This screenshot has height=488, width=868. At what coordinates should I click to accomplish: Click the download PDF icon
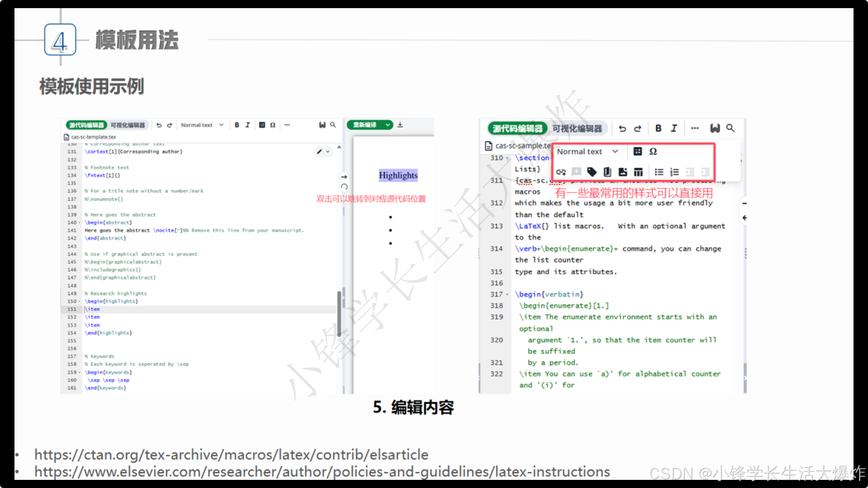click(400, 125)
